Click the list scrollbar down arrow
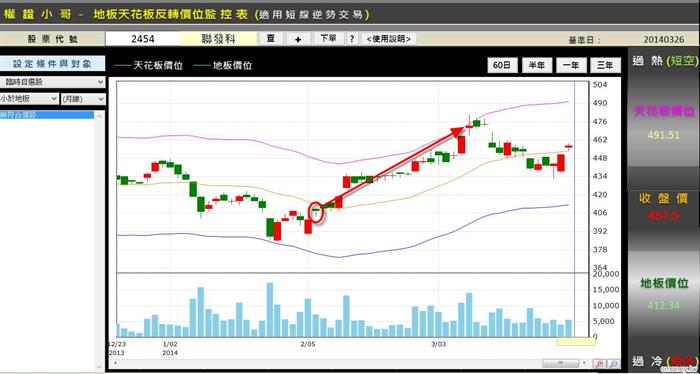This screenshot has height=374, width=700. point(99,367)
